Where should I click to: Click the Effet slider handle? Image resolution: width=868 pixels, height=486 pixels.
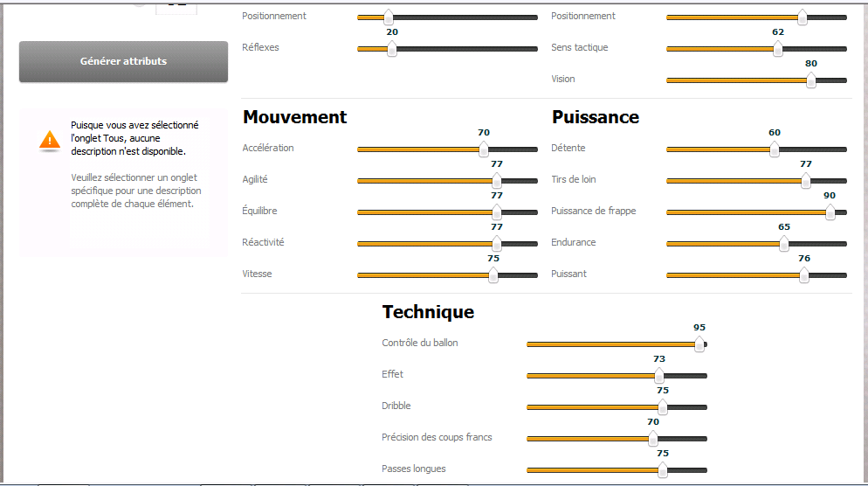tap(659, 376)
